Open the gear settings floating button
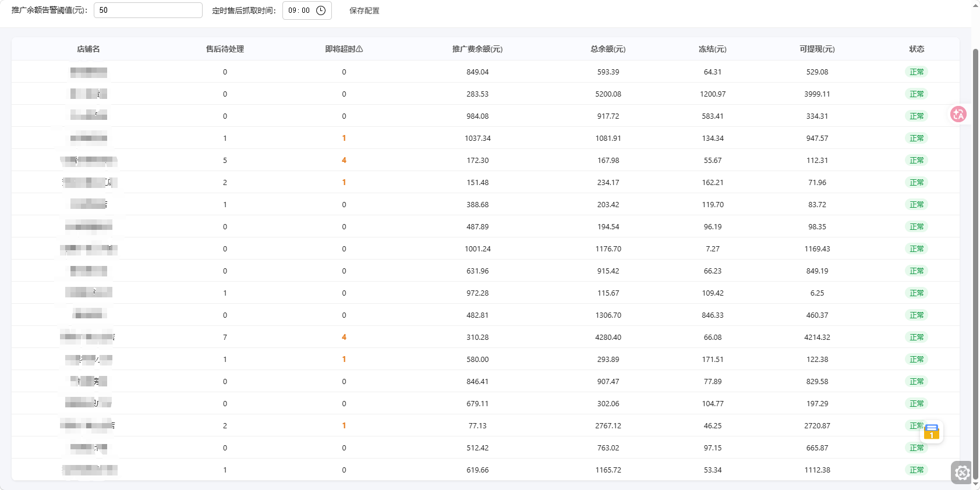This screenshot has width=980, height=490. [962, 473]
